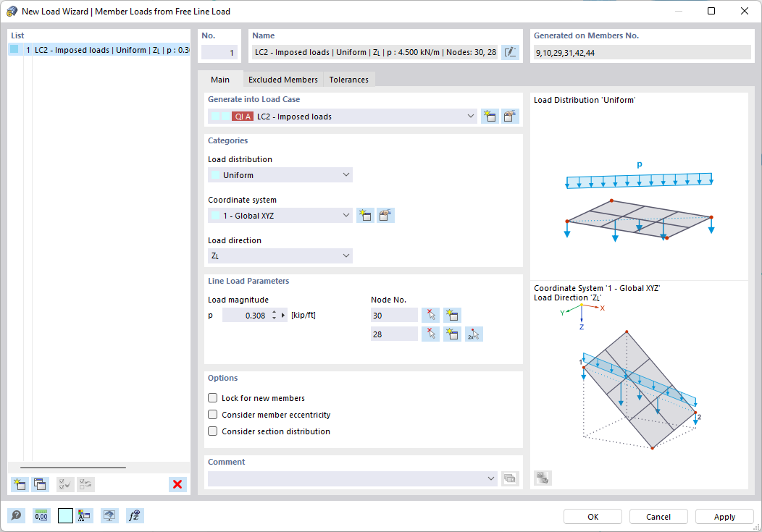Switch to the Excluded Members tab
Viewport: 762px width, 532px height.
pos(282,80)
